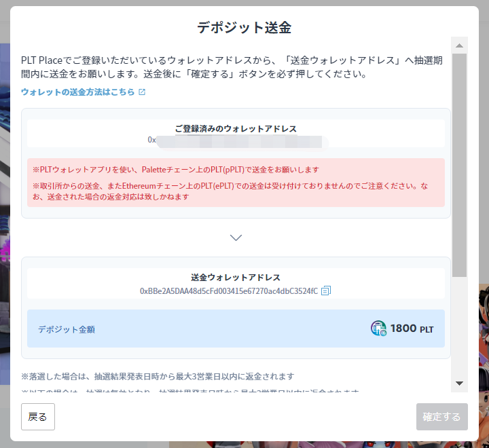Click the note ※落選した場合は、抽選結果発表日時から…
Viewport: 489px width, 448px height.
[158, 377]
